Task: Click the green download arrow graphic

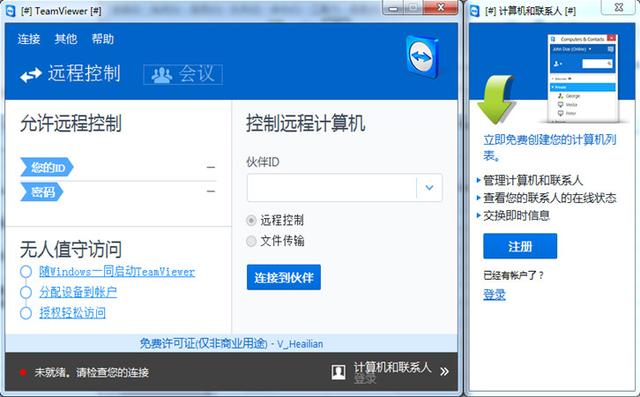Action: pos(496,99)
